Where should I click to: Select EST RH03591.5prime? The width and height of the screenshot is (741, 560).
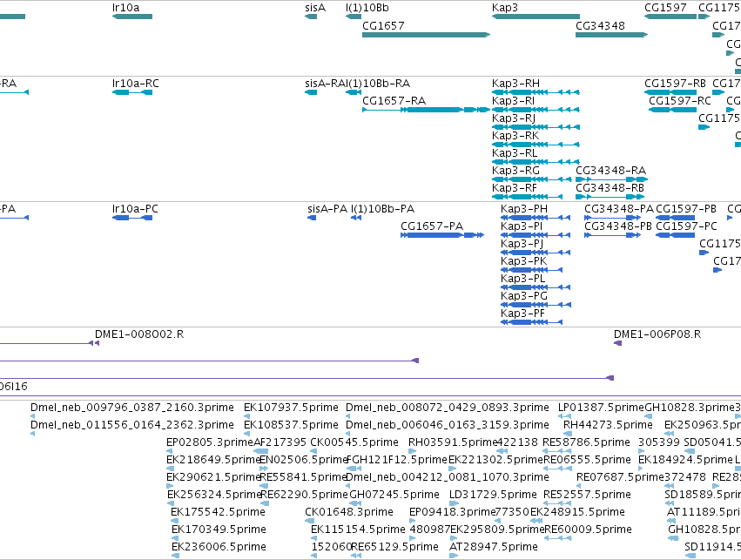[412, 451]
